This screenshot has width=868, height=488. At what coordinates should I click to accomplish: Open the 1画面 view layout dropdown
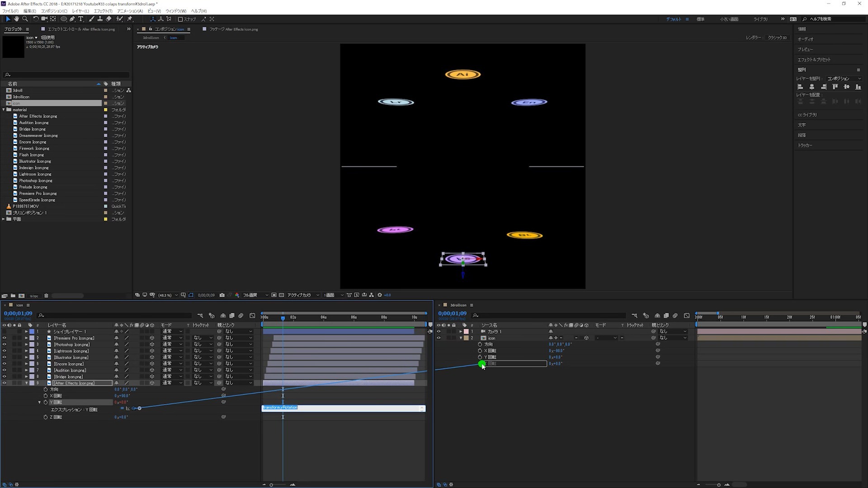click(334, 295)
